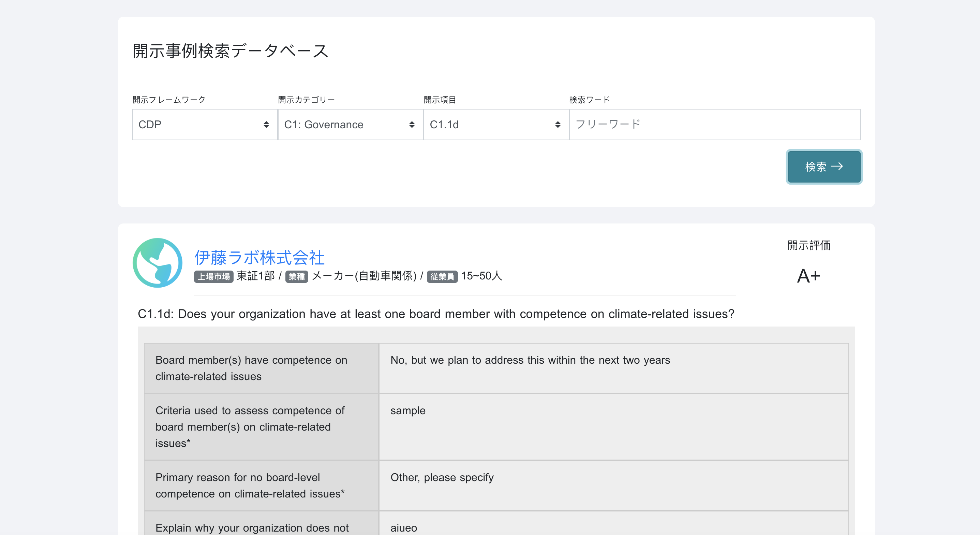Click the CDP dropdown's up-down arrow icon
This screenshot has width=980, height=535.
coord(266,125)
